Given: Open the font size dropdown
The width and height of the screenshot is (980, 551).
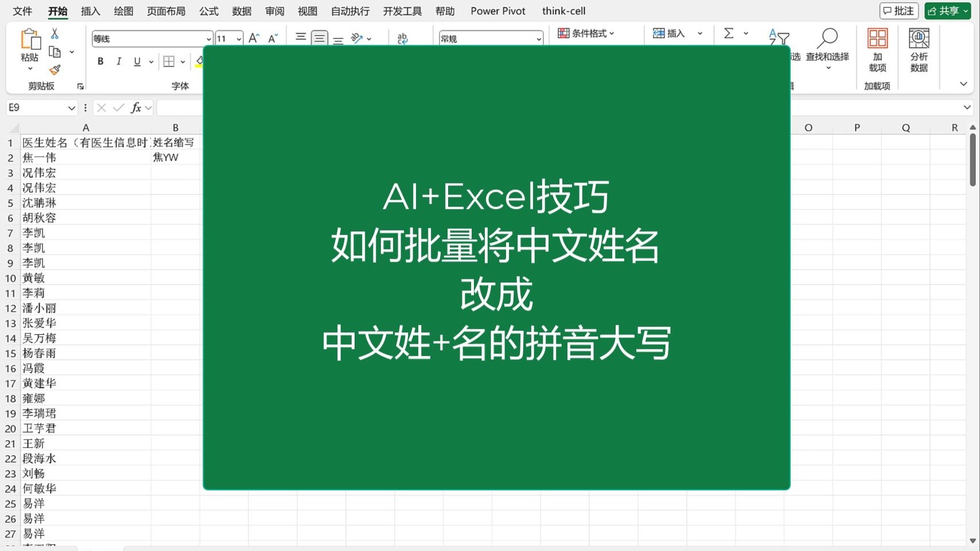Looking at the screenshot, I should (x=239, y=38).
